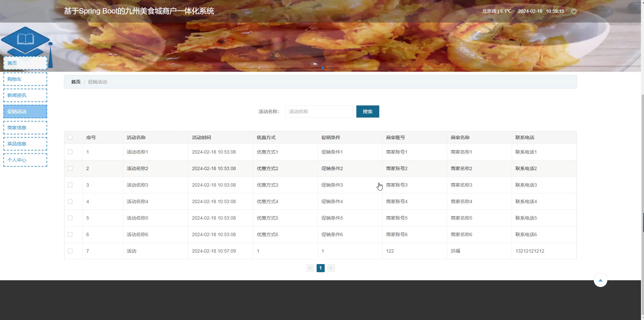Click the 促销条件 column header

[331, 137]
